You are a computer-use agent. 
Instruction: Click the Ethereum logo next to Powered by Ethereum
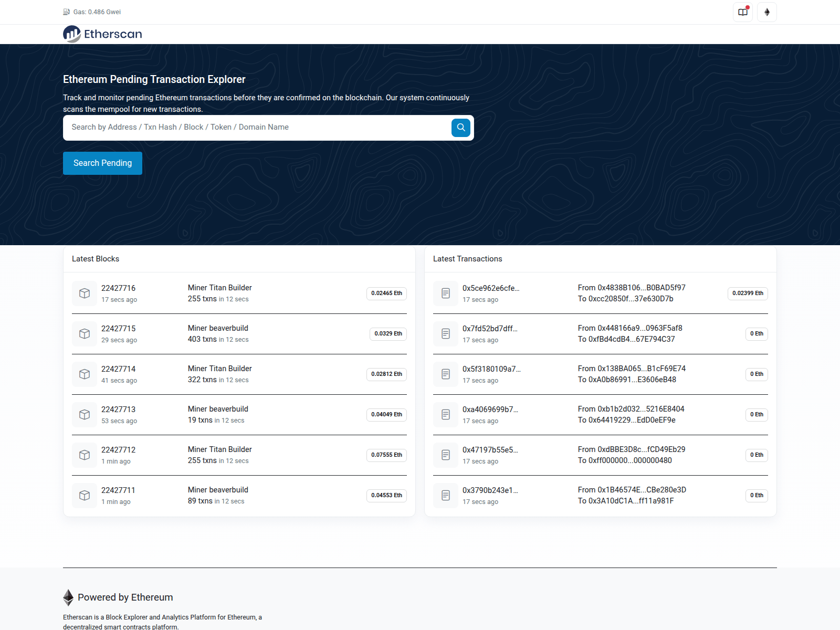68,597
